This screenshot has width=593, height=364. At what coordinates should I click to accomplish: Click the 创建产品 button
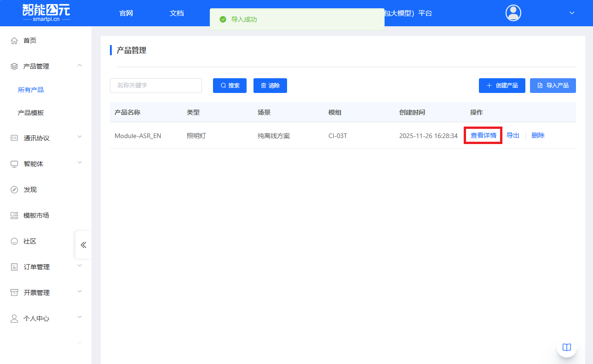coord(502,86)
